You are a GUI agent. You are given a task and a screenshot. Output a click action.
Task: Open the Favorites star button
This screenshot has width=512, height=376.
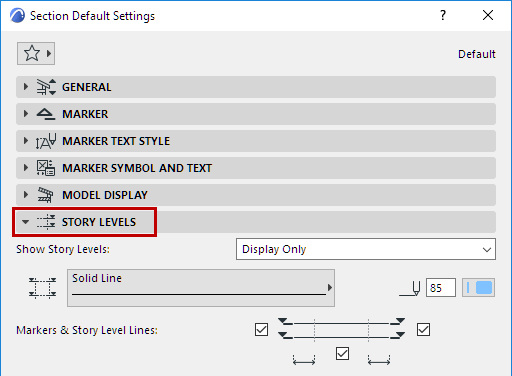[36, 53]
